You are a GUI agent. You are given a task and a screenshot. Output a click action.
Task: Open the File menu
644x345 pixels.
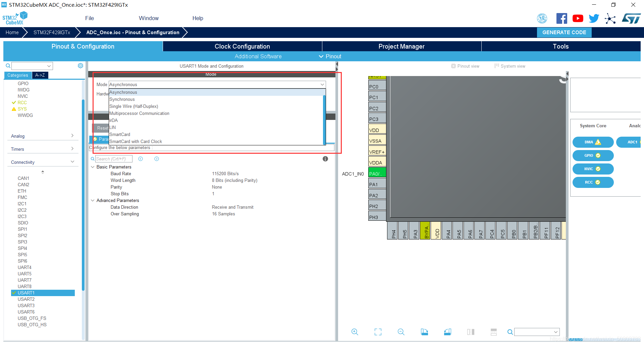[90, 18]
